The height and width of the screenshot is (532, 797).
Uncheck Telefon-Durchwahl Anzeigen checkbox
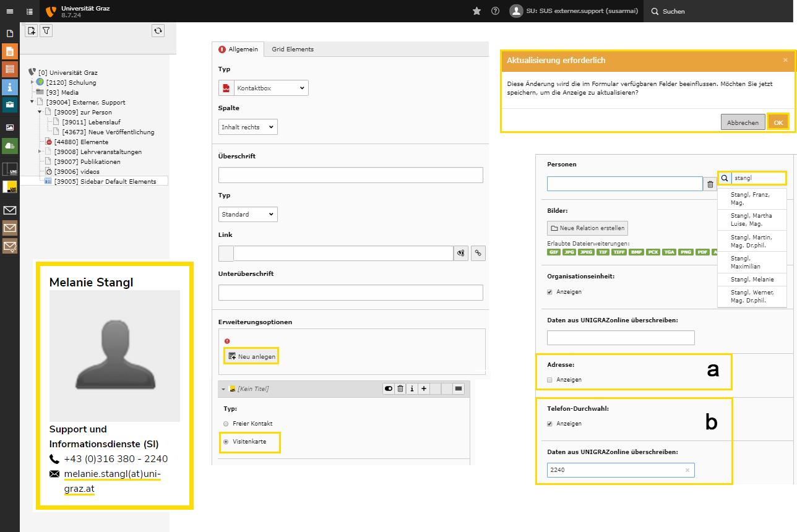click(549, 424)
